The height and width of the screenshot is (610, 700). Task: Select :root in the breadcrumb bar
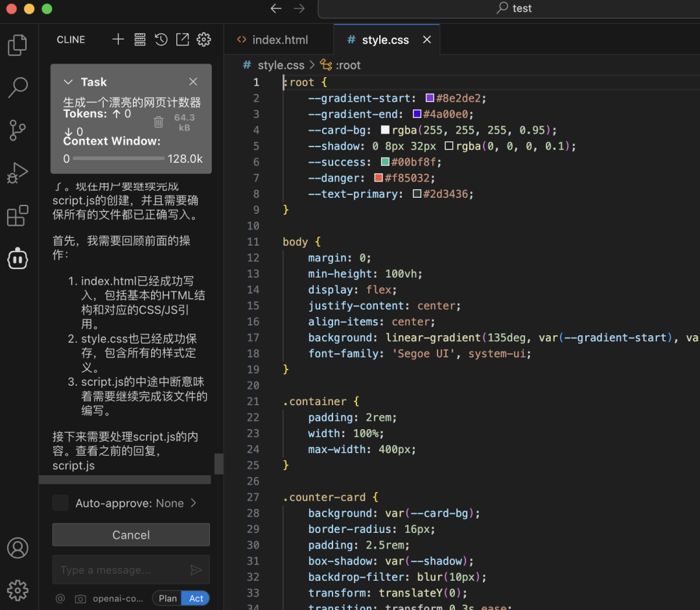(349, 65)
